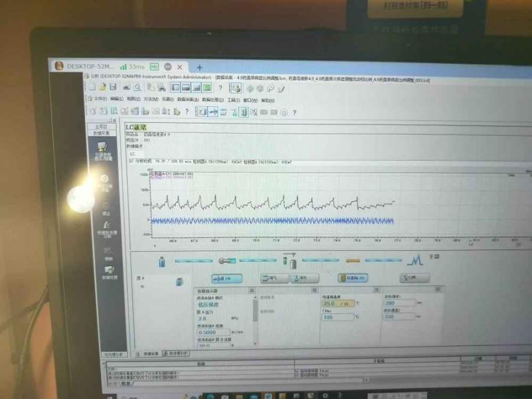Screen dimensions: 532x399
Task: Click the pump flow rate field showing 0.5000
Action: coord(213,332)
